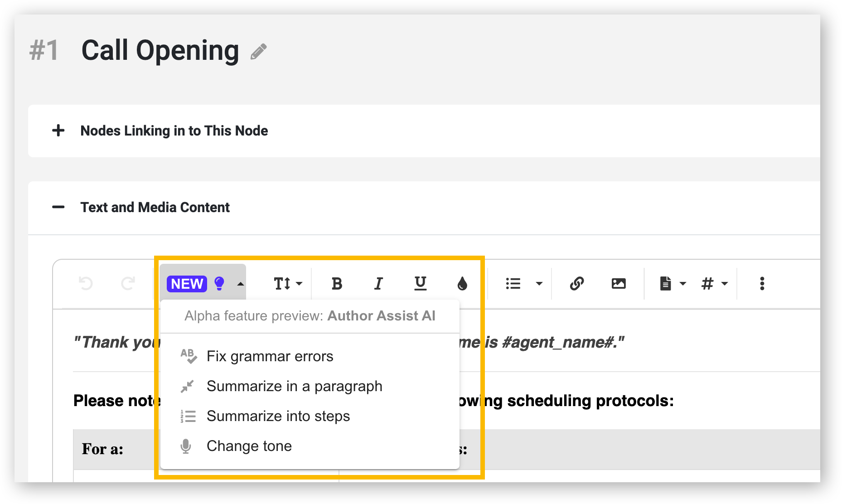Screen dimensions: 842x504
Task: Open the list style dropdown arrow
Action: pos(539,284)
